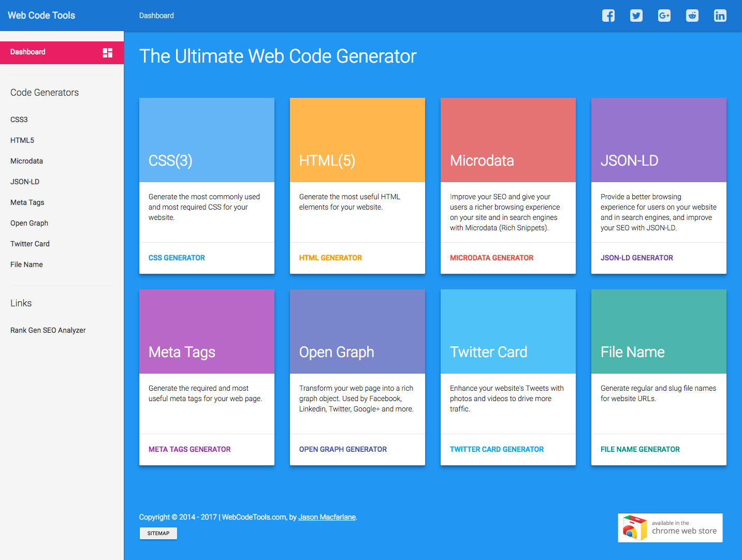
Task: Open the Google+ icon
Action: click(x=664, y=16)
